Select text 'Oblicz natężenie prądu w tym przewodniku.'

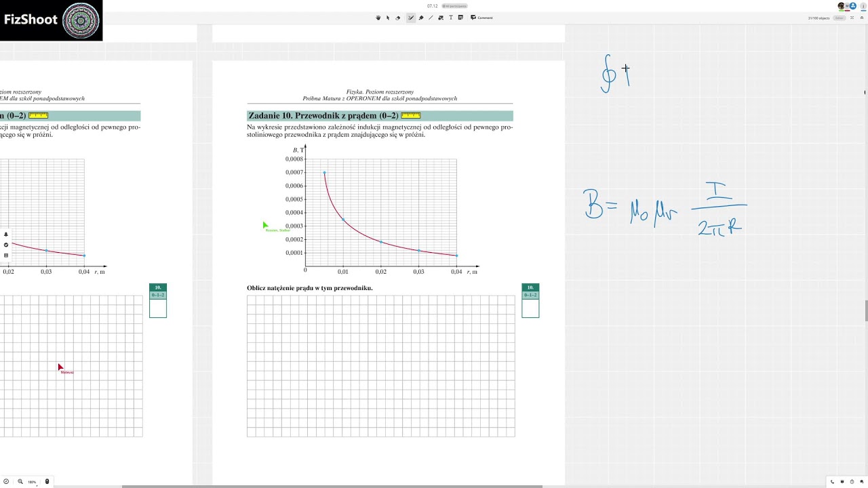(310, 288)
